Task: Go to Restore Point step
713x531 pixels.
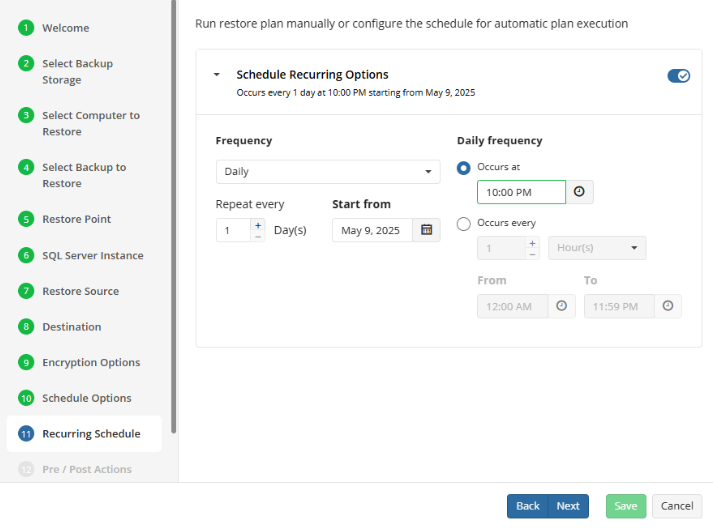Action: pyautogui.click(x=76, y=219)
